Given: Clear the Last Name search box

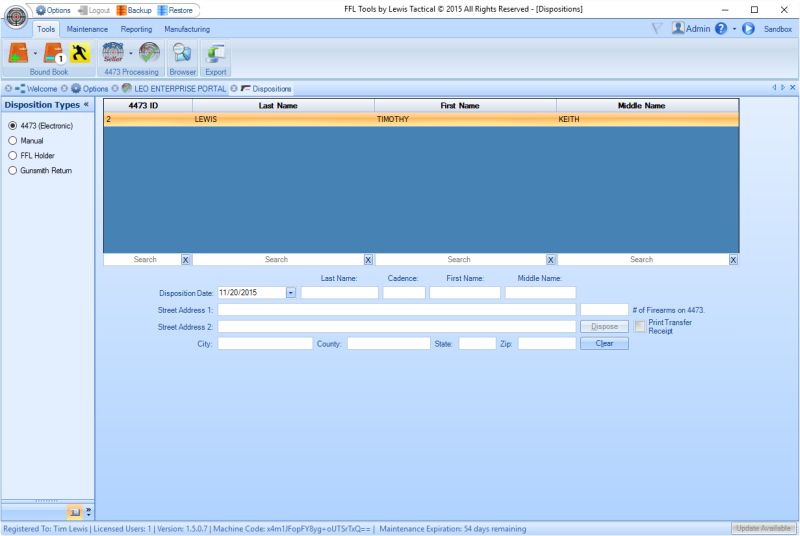Looking at the screenshot, I should pyautogui.click(x=368, y=260).
